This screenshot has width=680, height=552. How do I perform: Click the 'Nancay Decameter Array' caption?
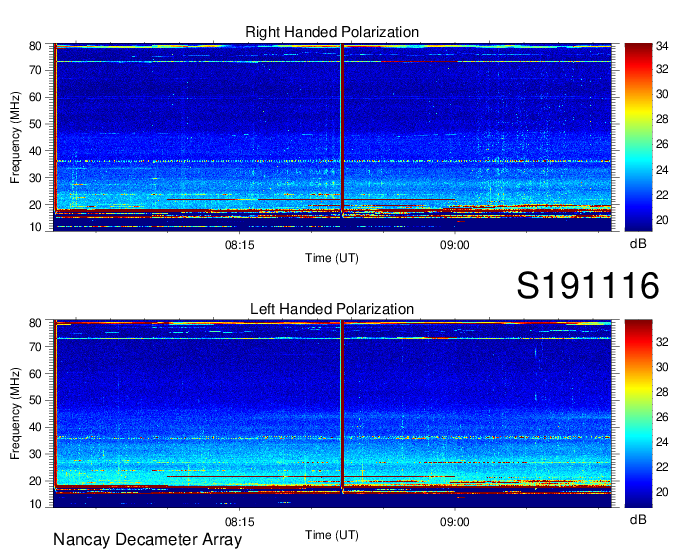click(x=147, y=540)
